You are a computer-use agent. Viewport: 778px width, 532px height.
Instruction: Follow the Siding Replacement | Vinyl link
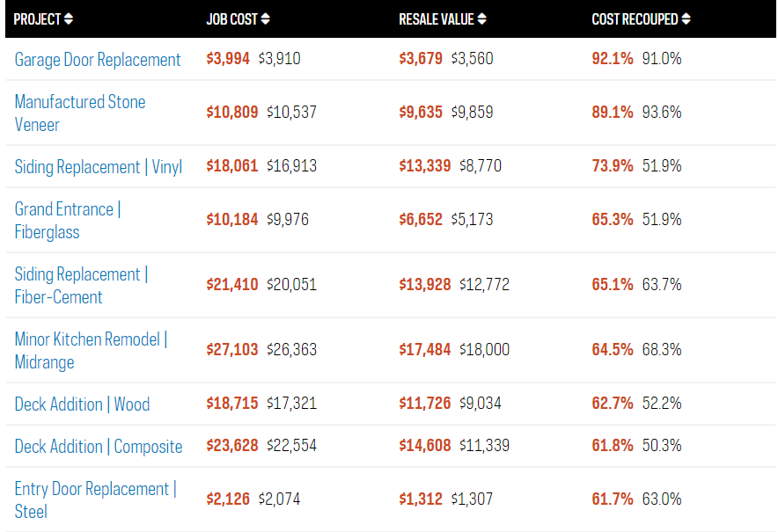(x=99, y=167)
